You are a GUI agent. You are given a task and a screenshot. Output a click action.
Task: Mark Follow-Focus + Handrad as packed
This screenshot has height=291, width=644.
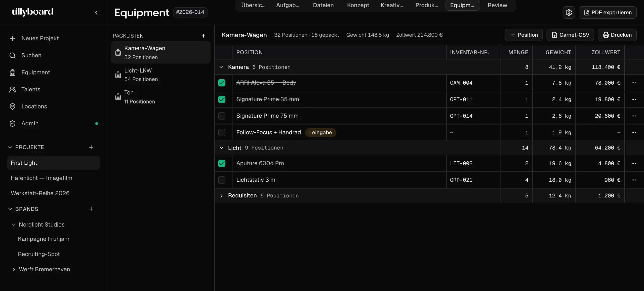pos(222,133)
